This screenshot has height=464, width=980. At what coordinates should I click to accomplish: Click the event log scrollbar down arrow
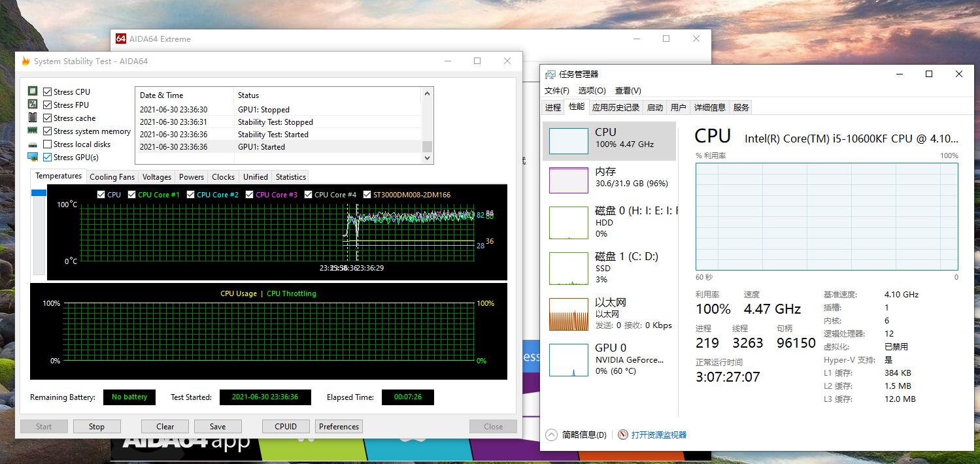pyautogui.click(x=426, y=158)
